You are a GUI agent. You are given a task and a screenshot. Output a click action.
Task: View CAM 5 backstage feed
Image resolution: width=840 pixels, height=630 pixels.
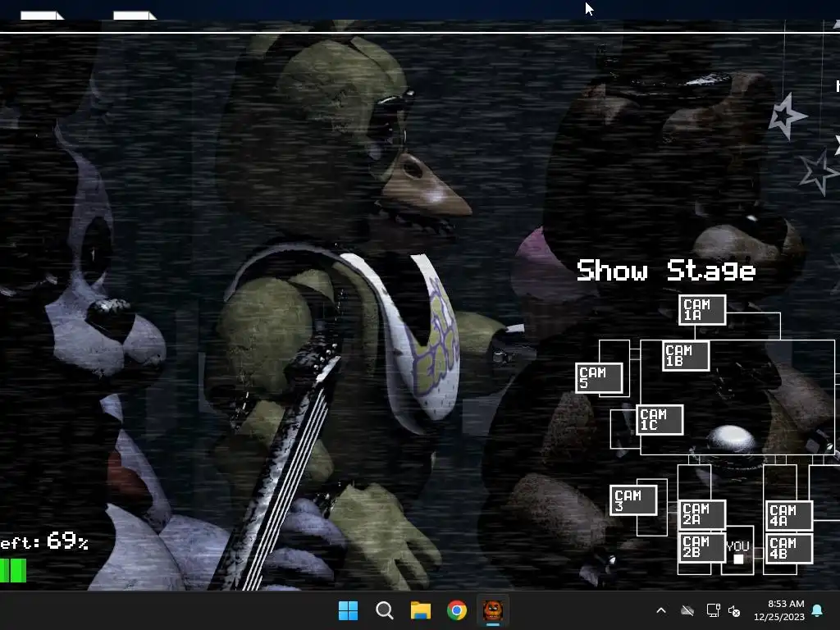599,378
